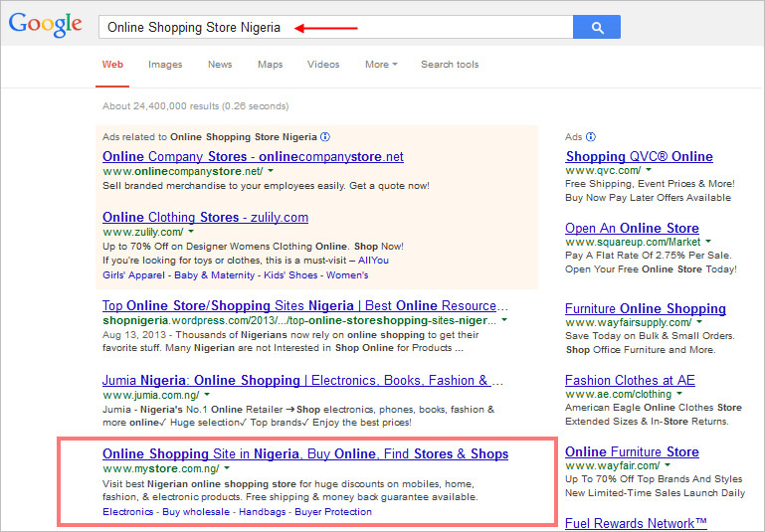Expand arrow next to www.wayfair.com/
The image size is (765, 532).
668,465
